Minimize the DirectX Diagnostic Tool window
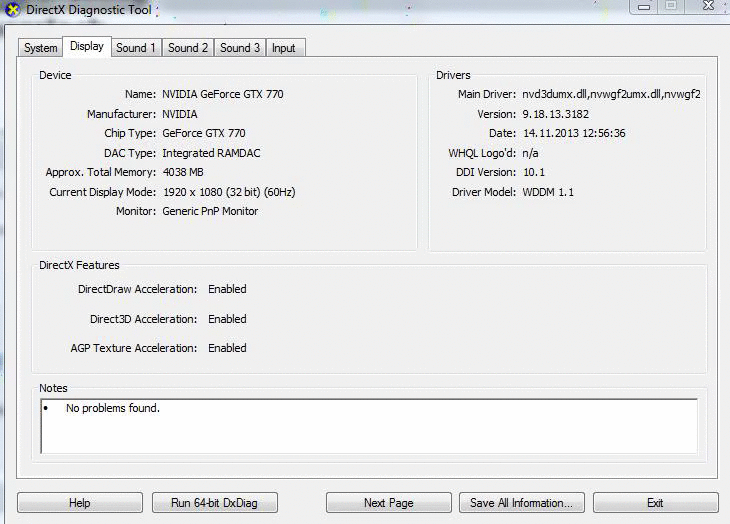The height and width of the screenshot is (524, 730). point(644,7)
